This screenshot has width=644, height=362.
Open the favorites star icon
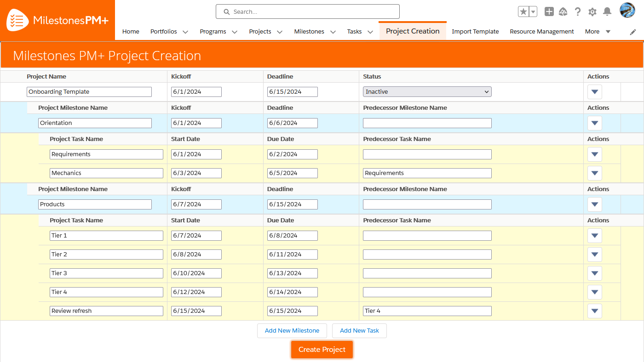coord(523,12)
